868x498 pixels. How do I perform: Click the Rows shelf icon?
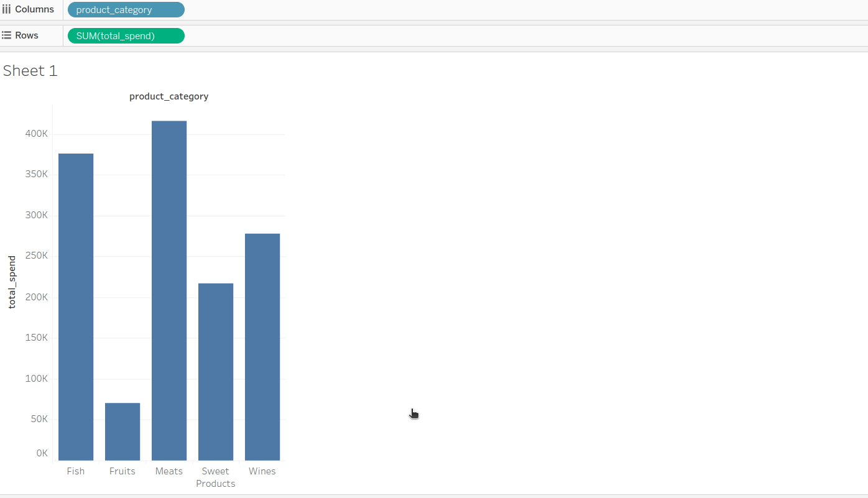[x=6, y=35]
